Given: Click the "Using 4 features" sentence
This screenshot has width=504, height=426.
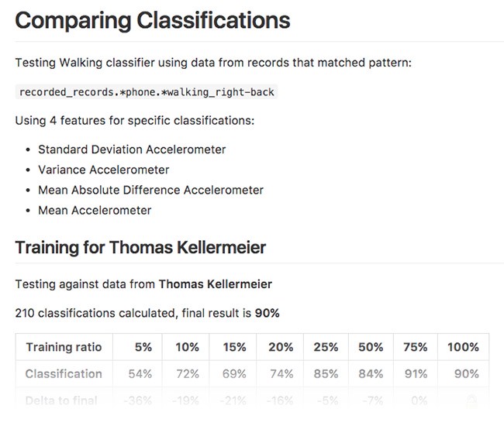Looking at the screenshot, I should coord(134,121).
